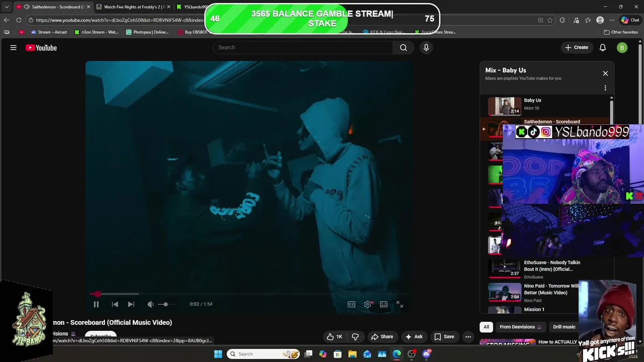This screenshot has height=362, width=644.
Task: Open the n3on Stream bookmark
Action: pos(97,32)
